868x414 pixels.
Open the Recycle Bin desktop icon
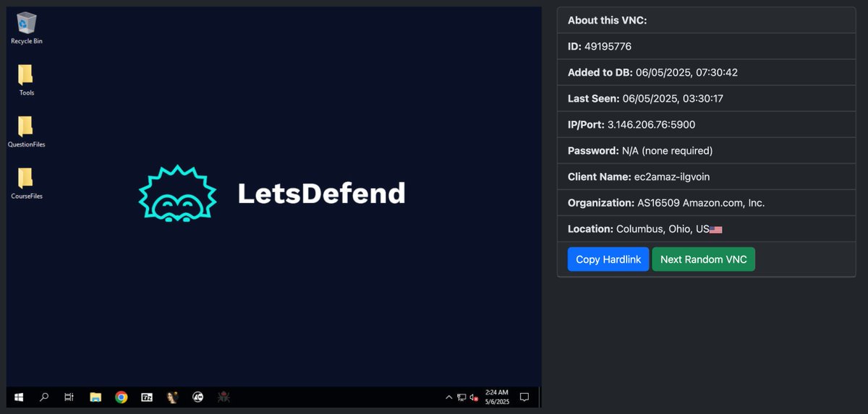click(26, 29)
